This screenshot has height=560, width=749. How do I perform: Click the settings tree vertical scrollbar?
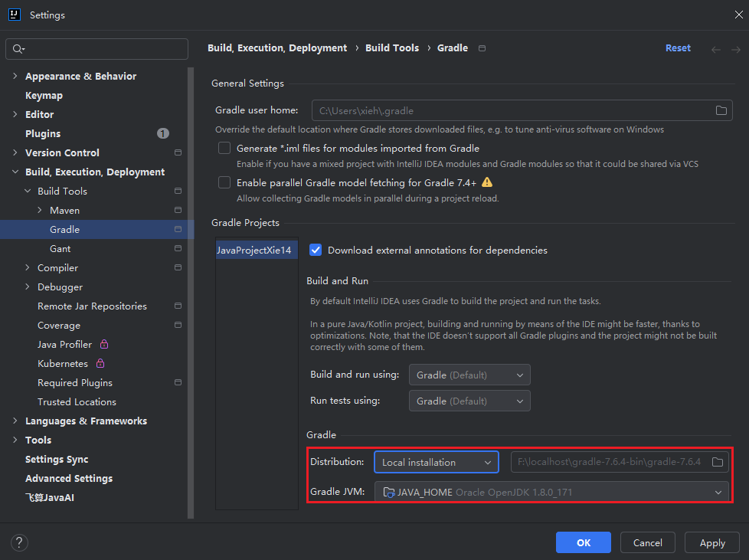(x=191, y=293)
